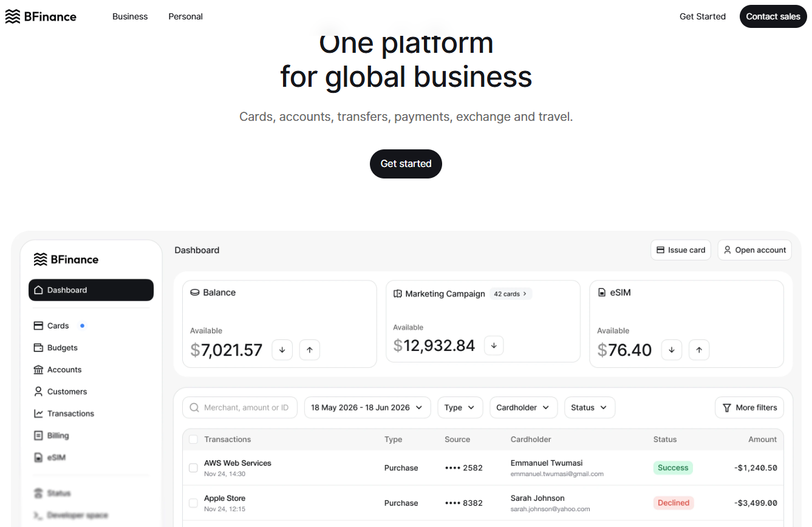Toggle the select-all checkbox in Transactions header
The width and height of the screenshot is (812, 527).
[x=193, y=439]
